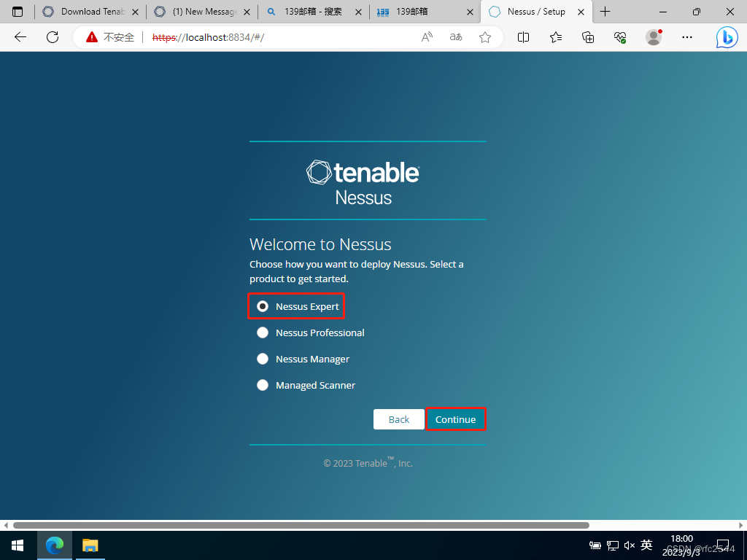
Task: Click the Back button
Action: click(399, 419)
